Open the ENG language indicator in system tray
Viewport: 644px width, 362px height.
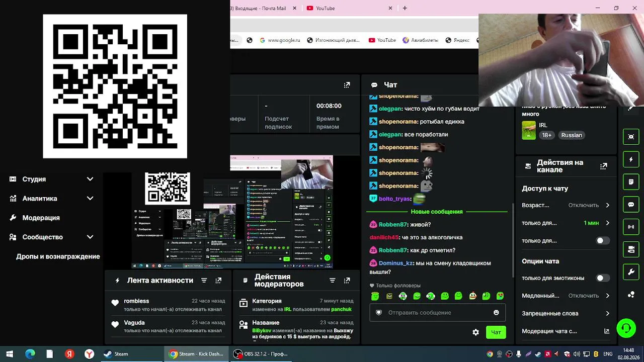608,354
